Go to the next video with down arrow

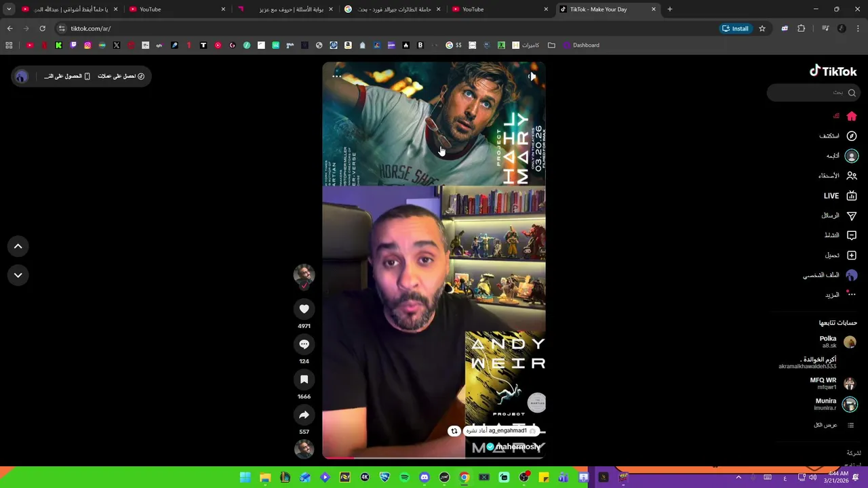tap(18, 275)
